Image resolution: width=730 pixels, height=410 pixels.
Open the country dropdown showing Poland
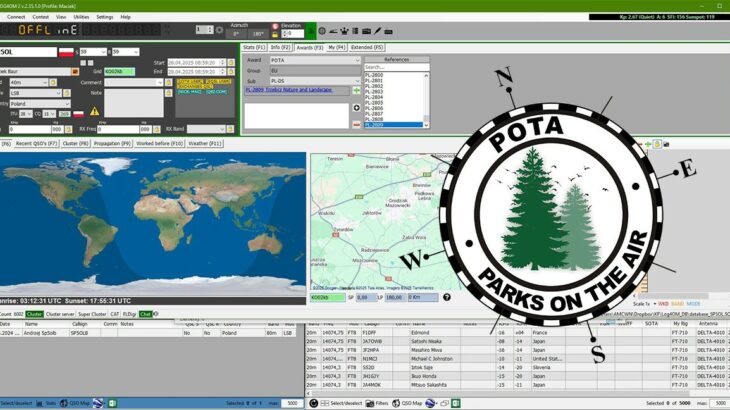[39, 104]
